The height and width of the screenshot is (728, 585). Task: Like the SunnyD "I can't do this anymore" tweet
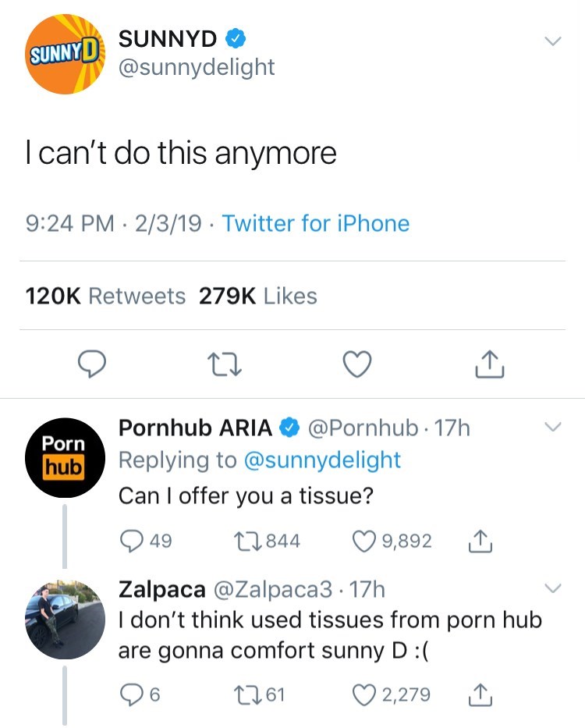point(357,364)
